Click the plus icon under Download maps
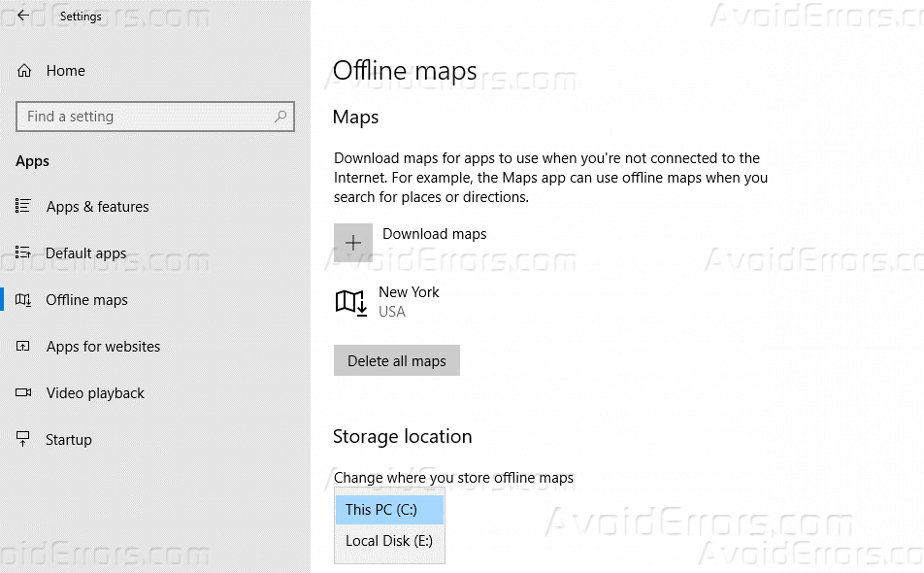 [x=352, y=242]
